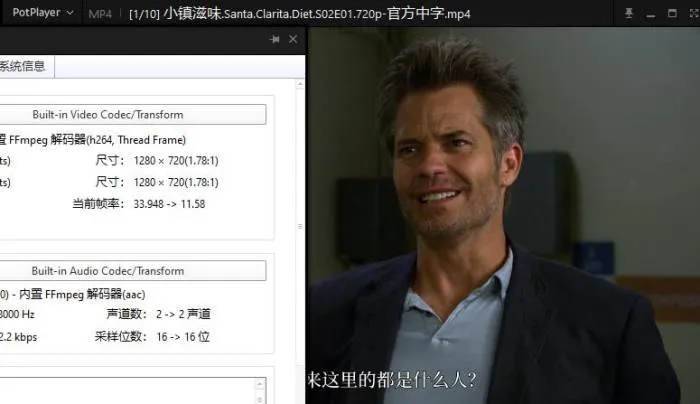Viewport: 700px width, 404px height.
Task: Toggle the always-on-top pin in title bar
Action: [629, 13]
